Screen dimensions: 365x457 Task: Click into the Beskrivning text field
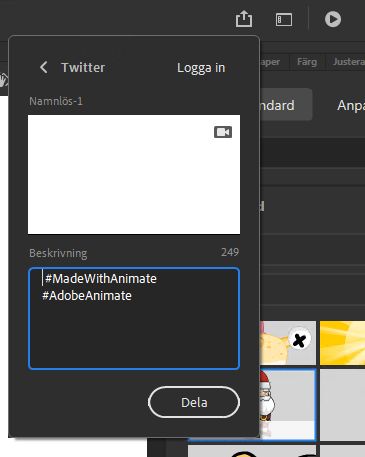[134, 318]
